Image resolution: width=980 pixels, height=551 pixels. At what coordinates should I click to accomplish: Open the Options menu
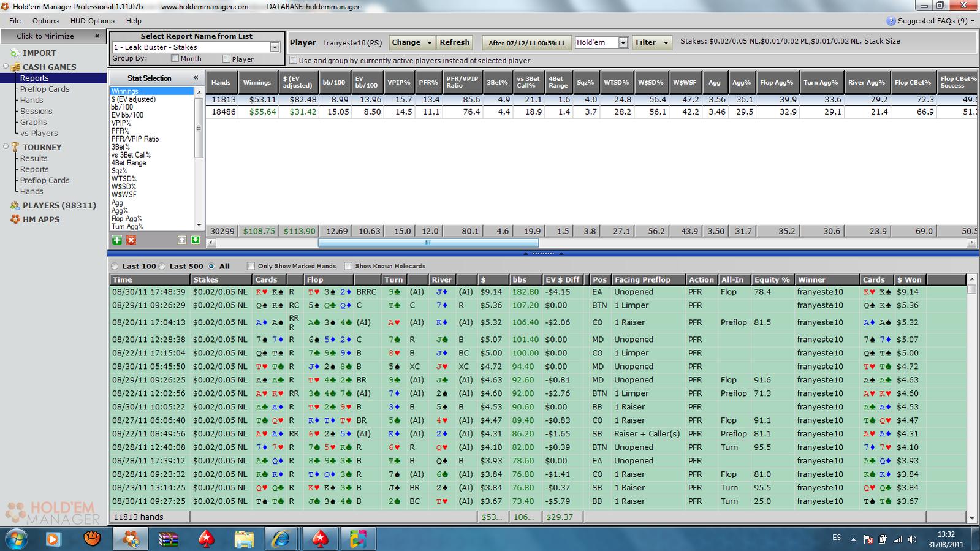tap(45, 21)
